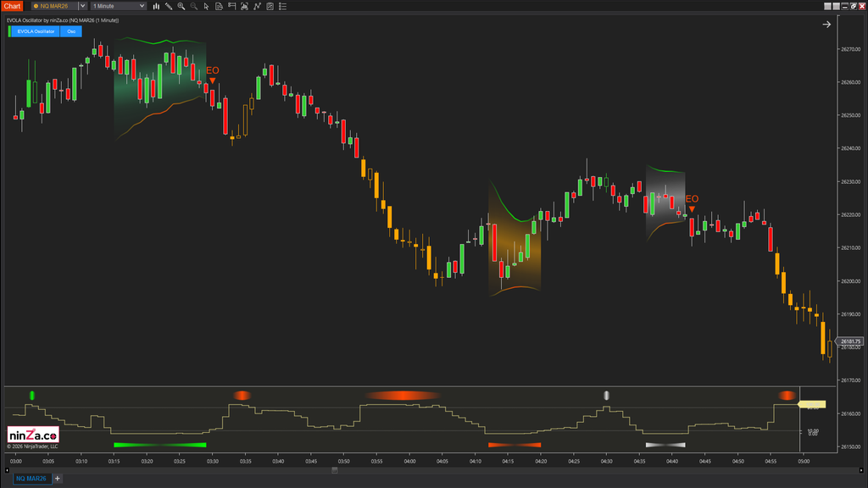The height and width of the screenshot is (488, 868).
Task: Select the NQ MAR26 tab at bottom
Action: click(31, 479)
